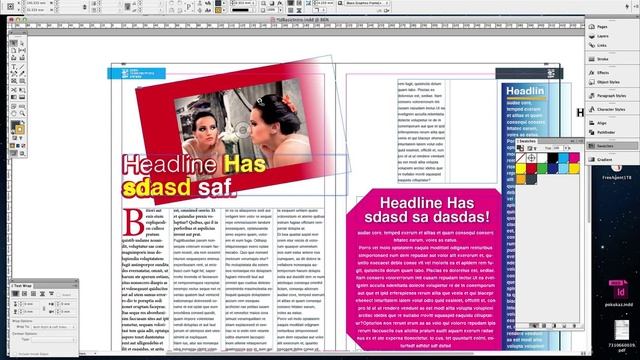
Task: Pick the magenta swatch
Action: (574, 158)
